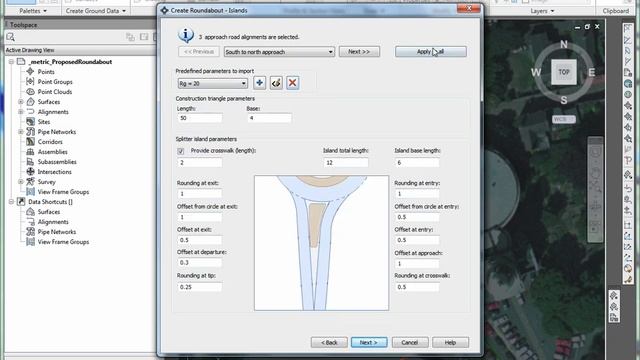This screenshot has height=360, width=640.
Task: Expand the Pipe Networks node under the drawing
Action: pyautogui.click(x=20, y=132)
